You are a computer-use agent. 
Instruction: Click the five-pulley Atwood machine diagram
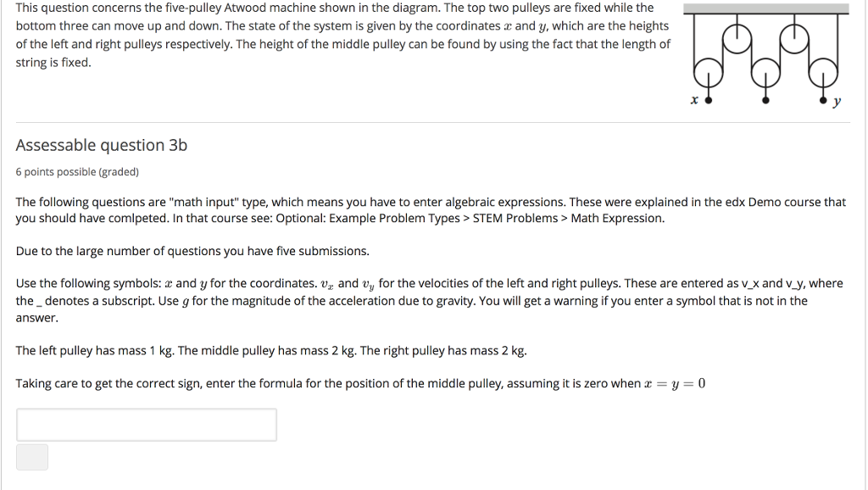[767, 55]
